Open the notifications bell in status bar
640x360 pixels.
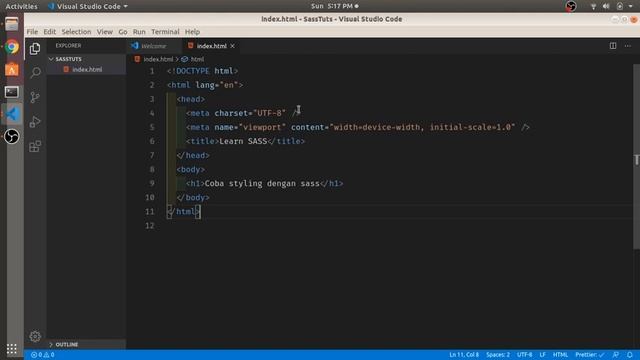pyautogui.click(x=629, y=355)
